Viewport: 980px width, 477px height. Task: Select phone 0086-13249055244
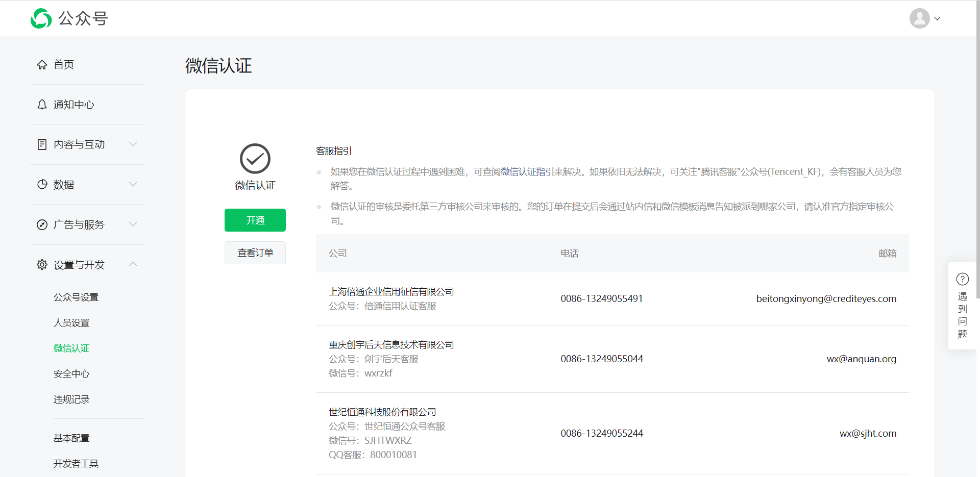click(x=602, y=433)
